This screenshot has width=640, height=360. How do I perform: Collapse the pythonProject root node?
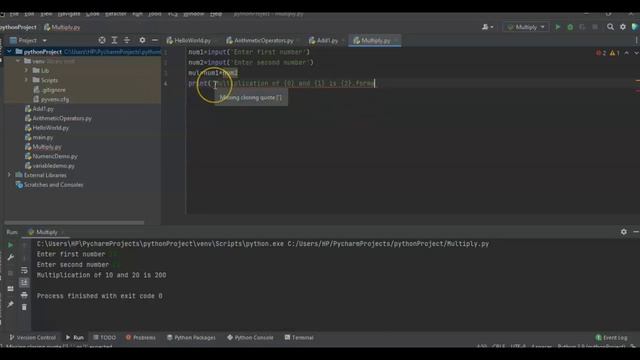[x=9, y=52]
